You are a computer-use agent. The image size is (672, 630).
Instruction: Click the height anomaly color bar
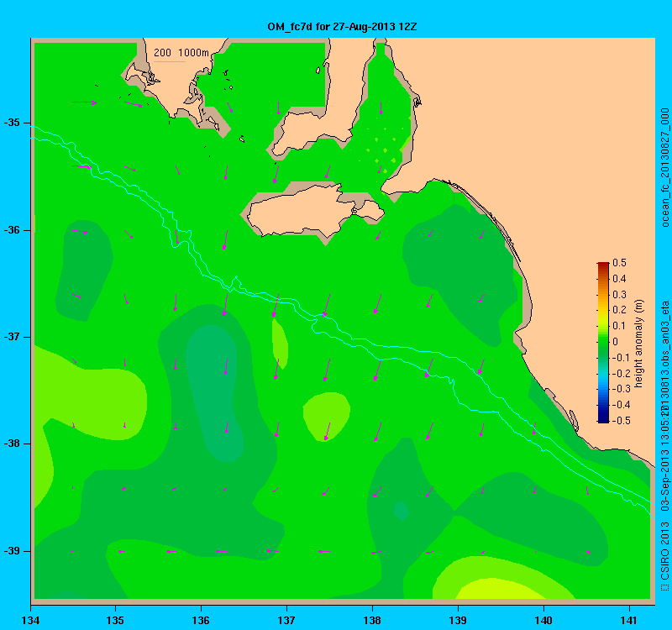pyautogui.click(x=603, y=343)
